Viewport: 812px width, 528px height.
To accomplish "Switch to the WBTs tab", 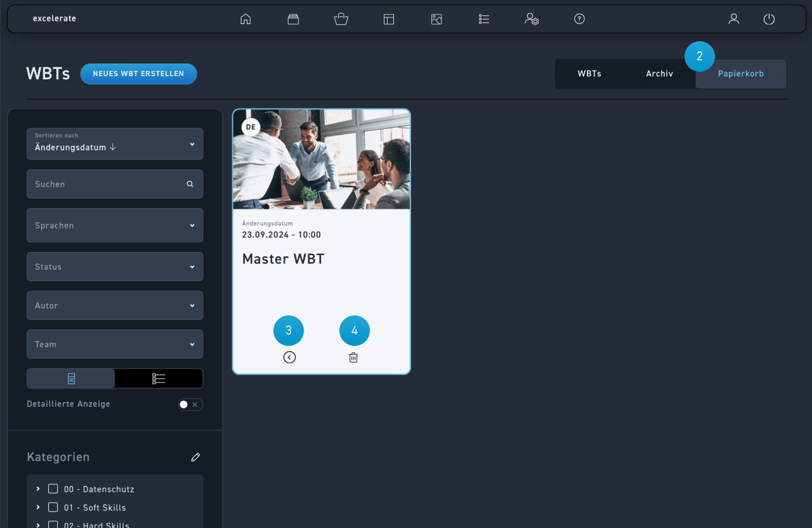I will tap(589, 74).
